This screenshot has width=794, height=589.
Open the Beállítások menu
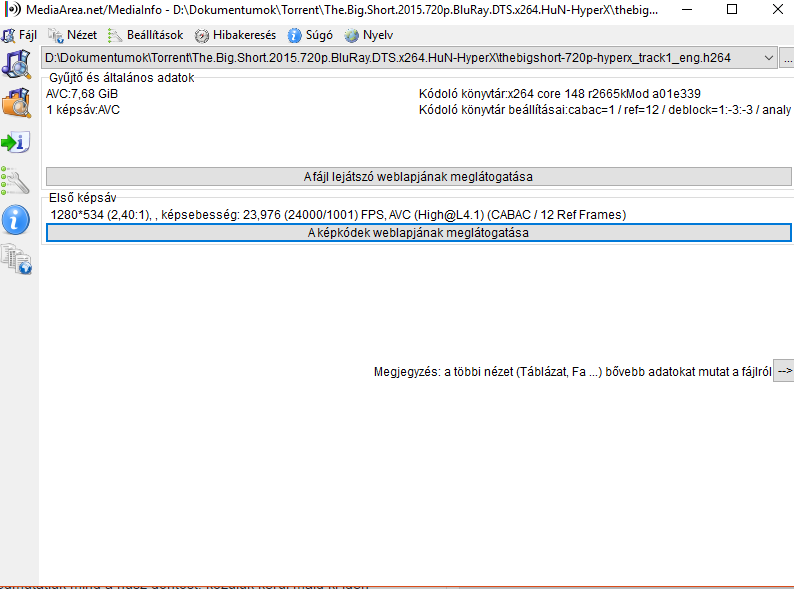coord(145,35)
